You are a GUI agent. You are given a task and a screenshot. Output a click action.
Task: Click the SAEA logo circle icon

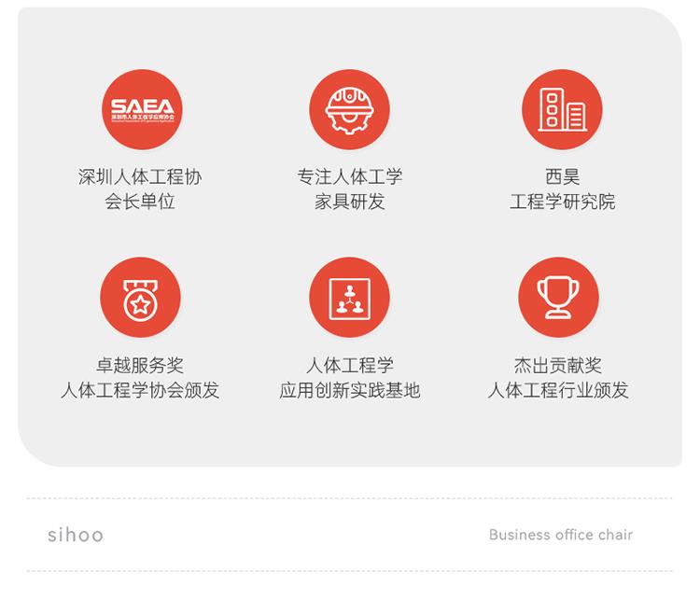(x=142, y=109)
